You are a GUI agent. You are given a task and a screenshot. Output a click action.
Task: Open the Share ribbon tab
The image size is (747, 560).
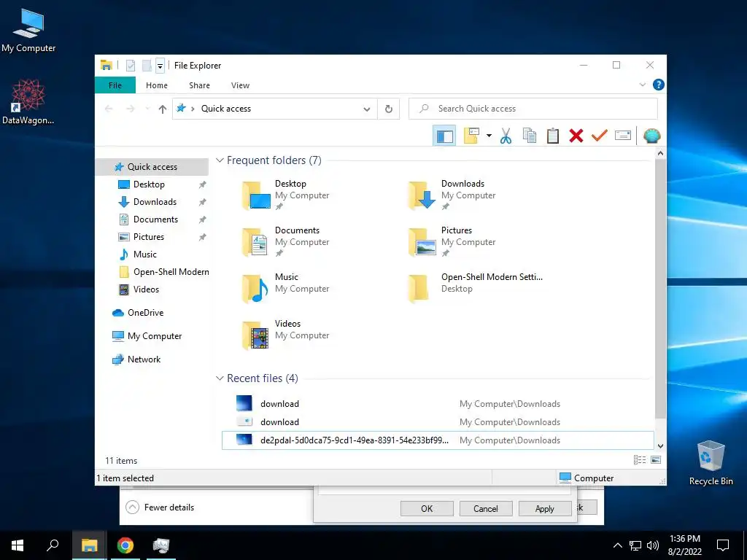coord(199,85)
